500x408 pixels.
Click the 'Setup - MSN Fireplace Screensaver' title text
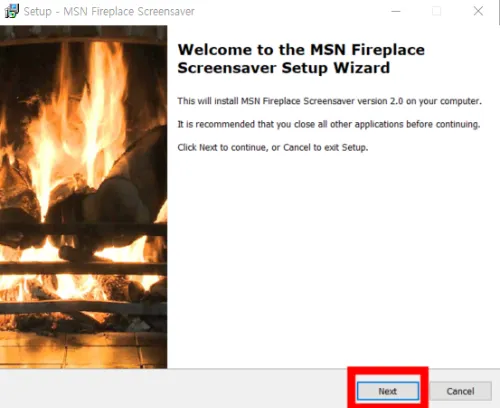[109, 12]
